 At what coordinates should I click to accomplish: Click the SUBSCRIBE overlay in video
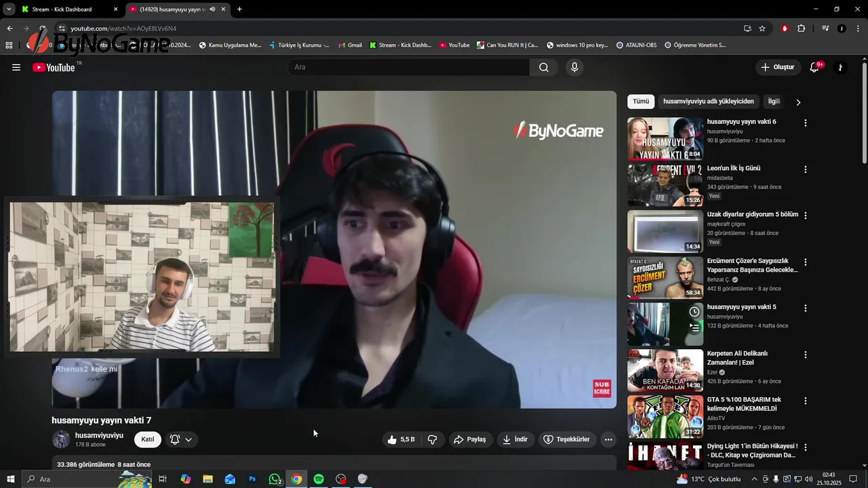click(602, 388)
